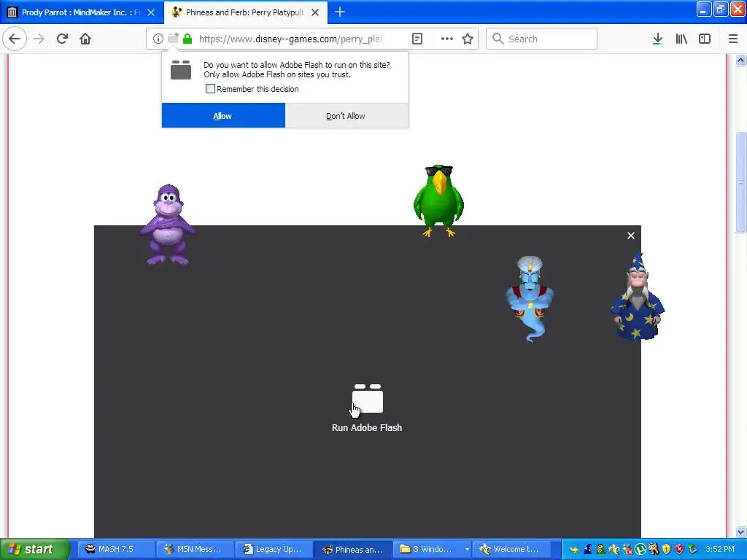Show sidebars button
Screen dimensions: 747x560
[x=705, y=39]
